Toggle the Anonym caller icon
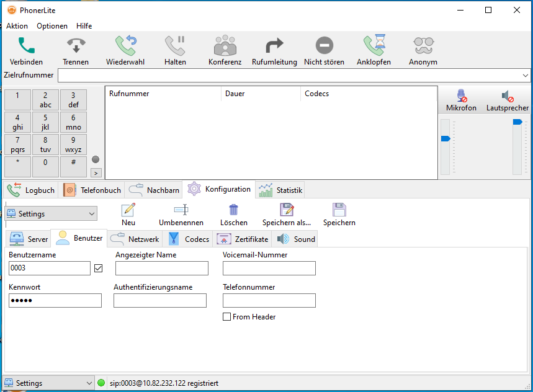533x392 pixels. pyautogui.click(x=423, y=45)
